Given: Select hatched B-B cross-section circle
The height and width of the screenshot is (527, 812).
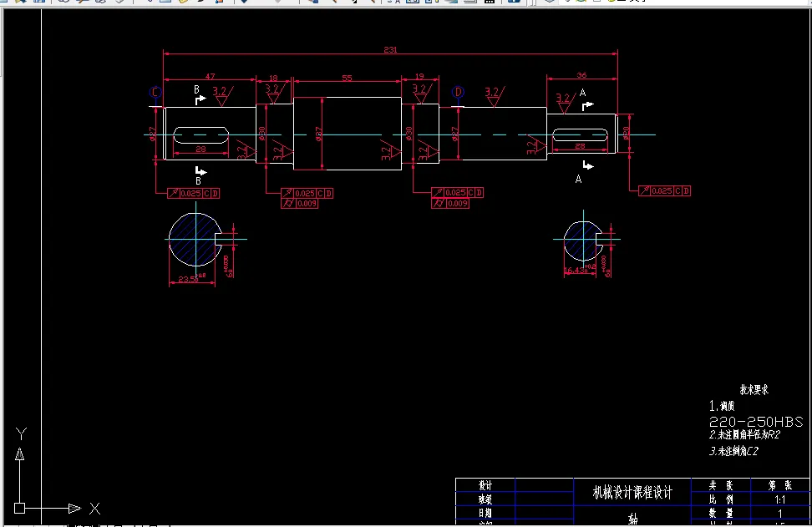Looking at the screenshot, I should coord(195,239).
